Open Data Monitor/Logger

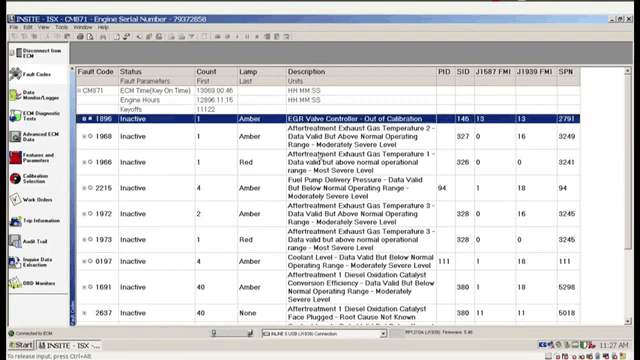(x=35, y=95)
